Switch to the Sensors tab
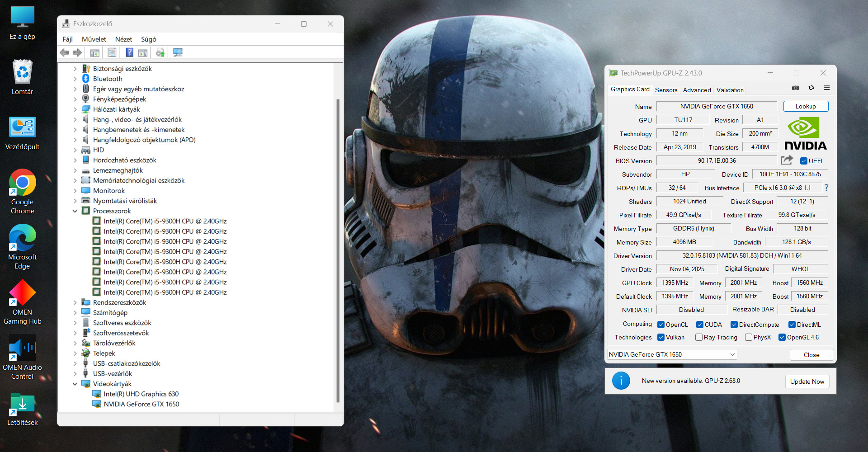Image resolution: width=868 pixels, height=452 pixels. [666, 90]
